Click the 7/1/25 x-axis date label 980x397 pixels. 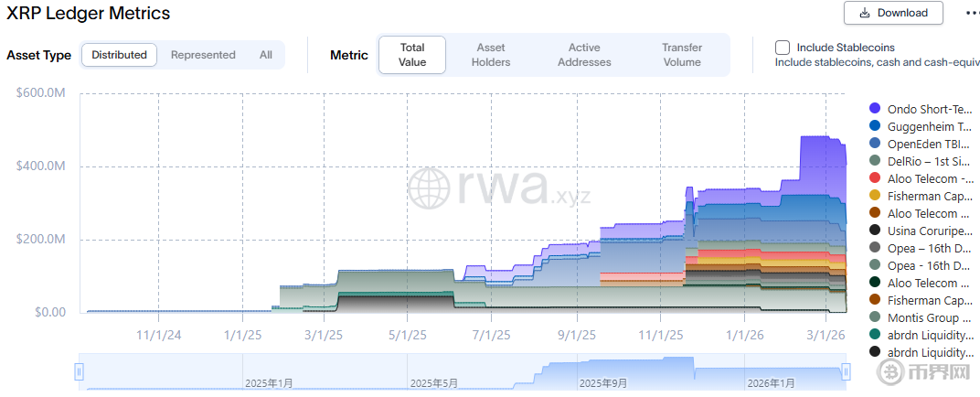(x=491, y=335)
